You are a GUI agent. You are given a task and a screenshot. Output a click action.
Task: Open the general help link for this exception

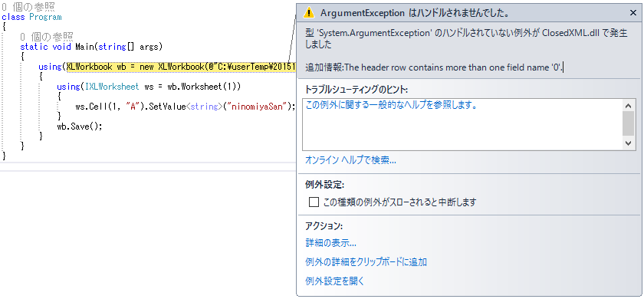(392, 105)
